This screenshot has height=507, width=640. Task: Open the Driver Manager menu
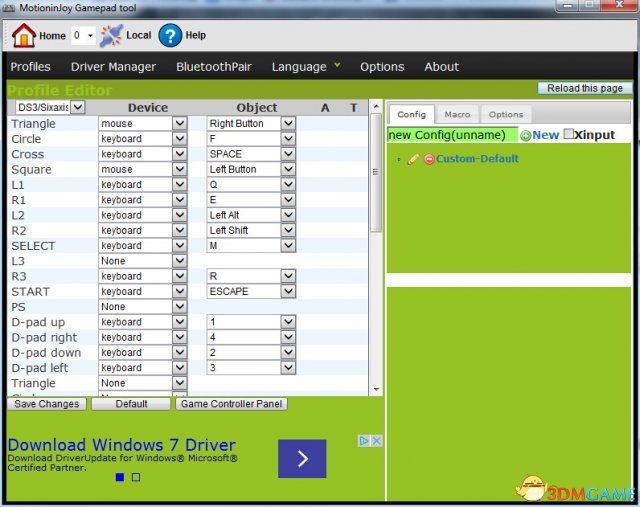point(113,67)
